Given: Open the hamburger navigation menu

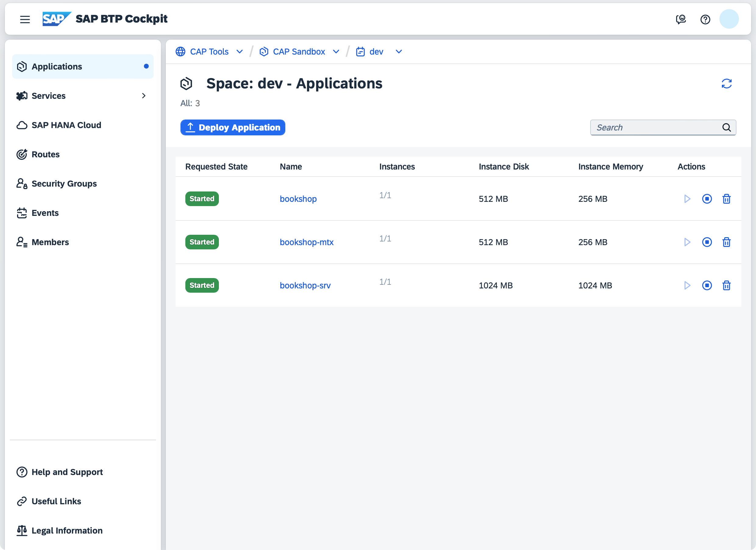Looking at the screenshot, I should (25, 19).
